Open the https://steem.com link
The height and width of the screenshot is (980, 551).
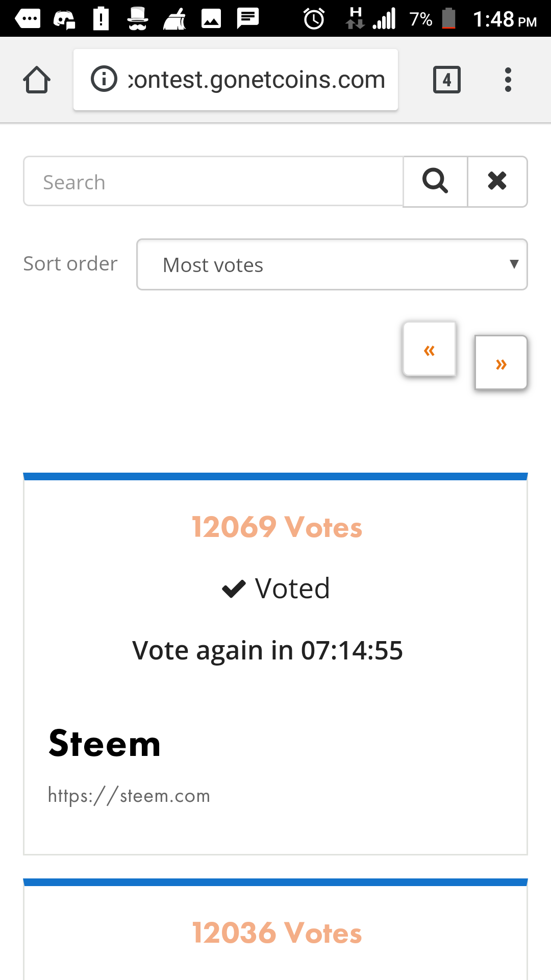click(129, 796)
